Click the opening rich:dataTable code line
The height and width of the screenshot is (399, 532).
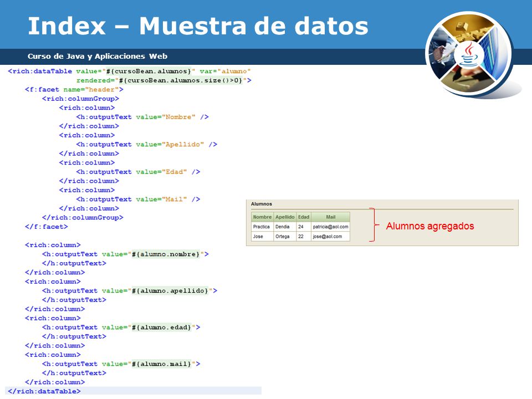[x=129, y=71]
